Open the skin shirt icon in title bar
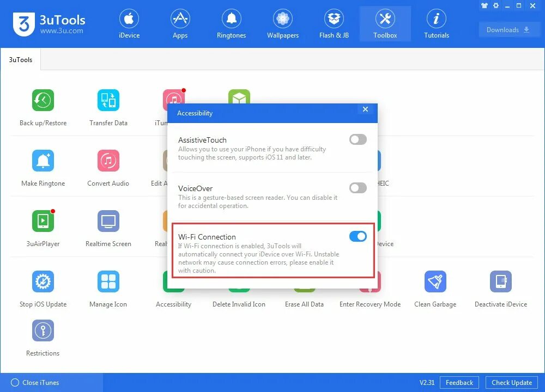This screenshot has width=545, height=392. tap(484, 5)
